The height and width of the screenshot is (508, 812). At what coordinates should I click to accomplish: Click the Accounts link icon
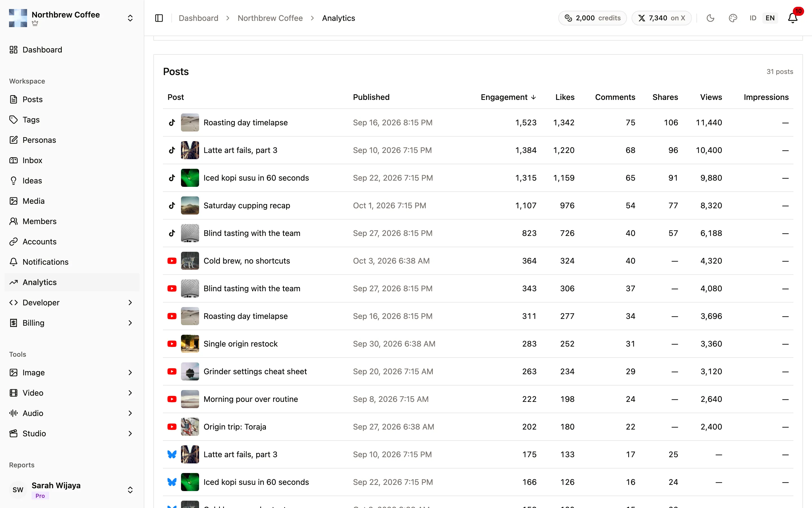(x=14, y=242)
